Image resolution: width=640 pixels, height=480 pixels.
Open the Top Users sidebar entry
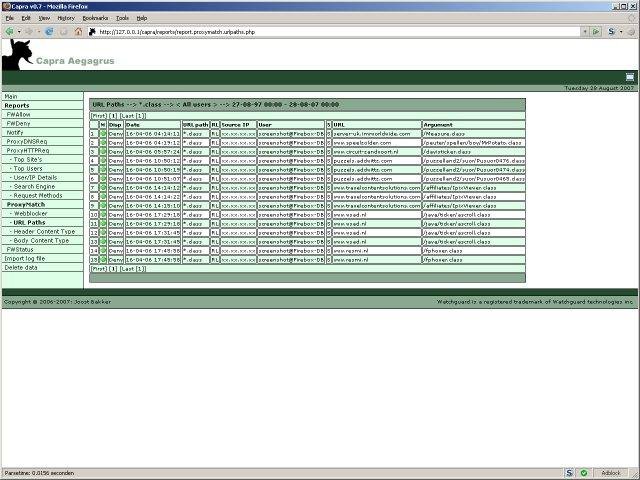point(26,168)
